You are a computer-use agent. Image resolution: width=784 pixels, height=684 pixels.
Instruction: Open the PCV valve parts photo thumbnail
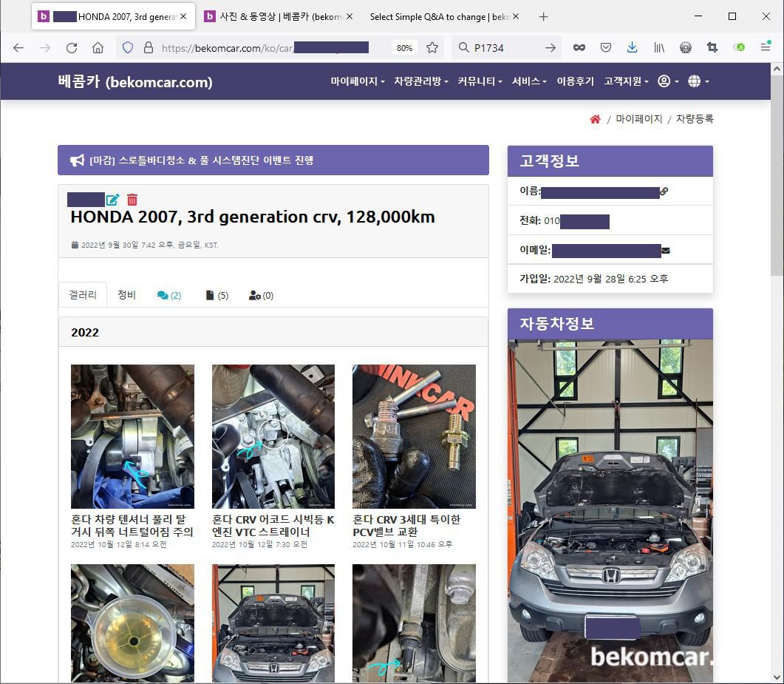click(x=414, y=436)
